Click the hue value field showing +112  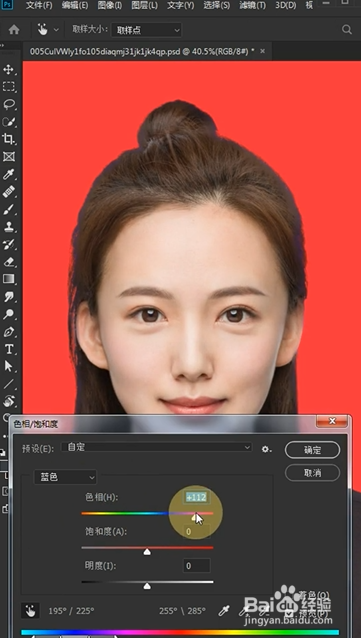tap(197, 497)
